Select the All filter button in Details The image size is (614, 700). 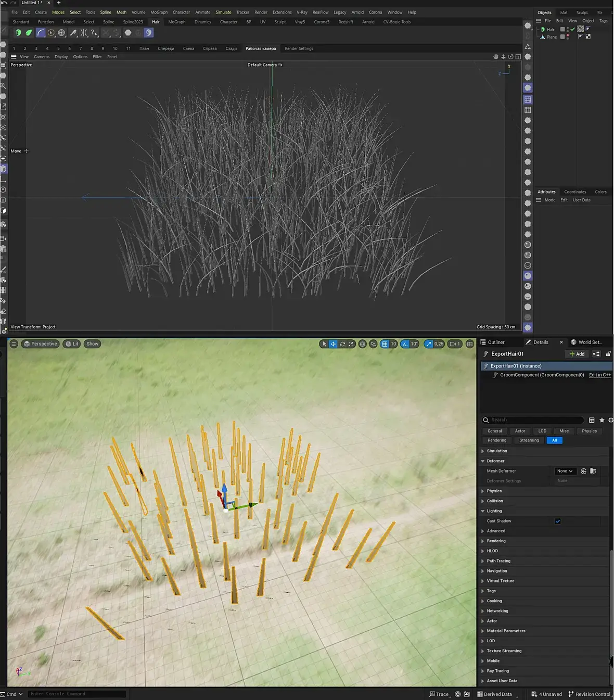pyautogui.click(x=554, y=440)
